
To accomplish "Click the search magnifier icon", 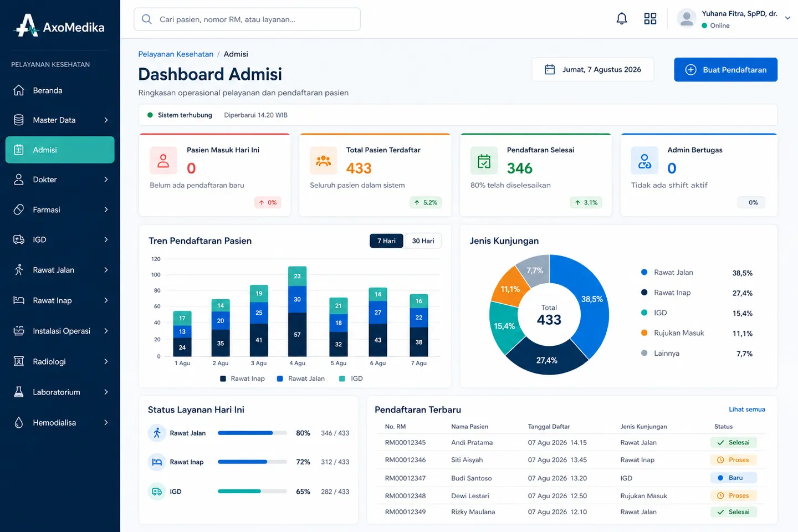I will (x=147, y=19).
